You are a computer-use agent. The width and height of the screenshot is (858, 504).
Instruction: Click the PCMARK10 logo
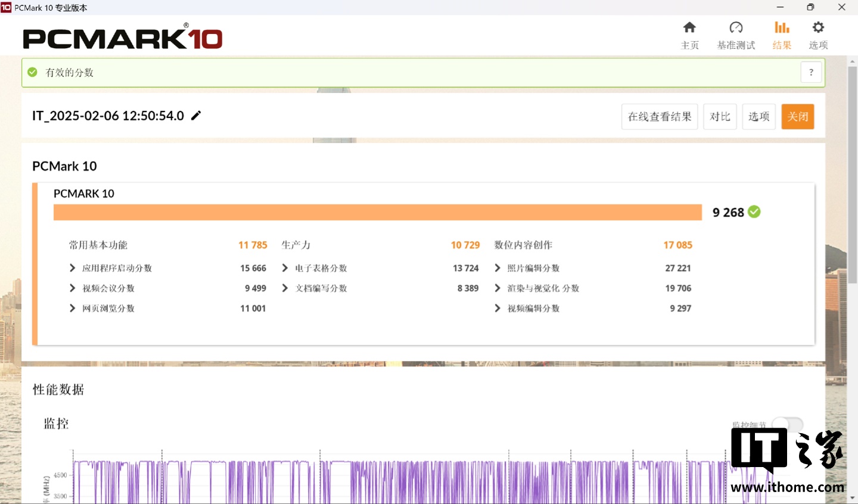point(123,38)
